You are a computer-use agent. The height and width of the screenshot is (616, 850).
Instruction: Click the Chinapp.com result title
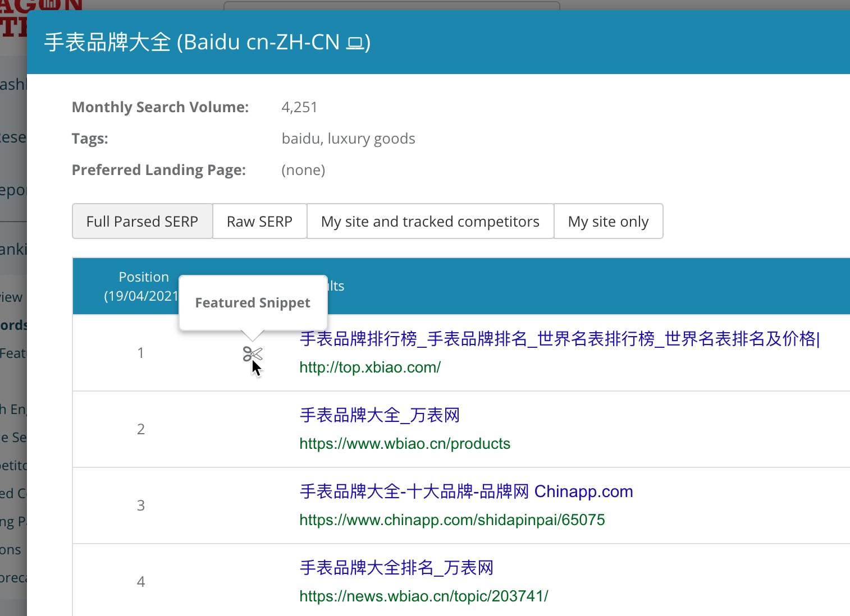[x=465, y=491]
